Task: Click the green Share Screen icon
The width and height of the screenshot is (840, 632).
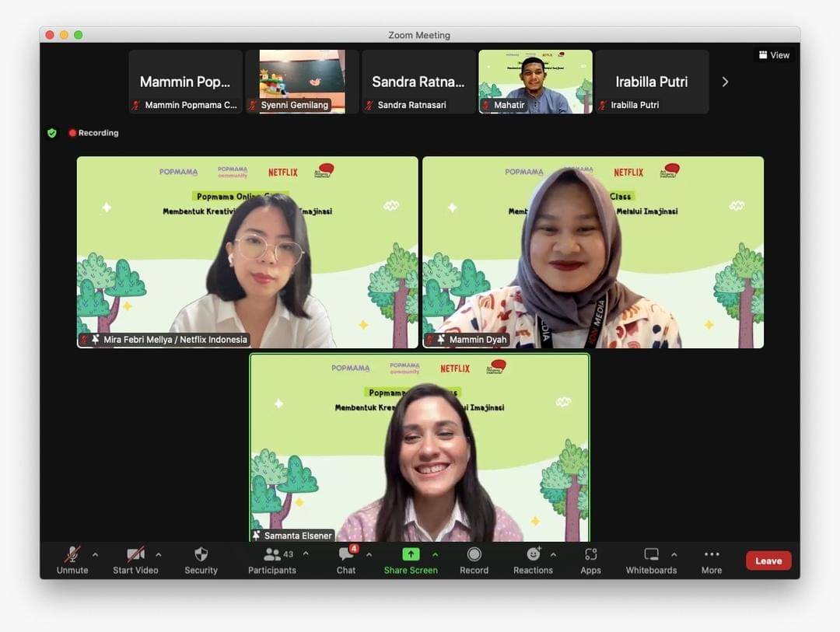Action: pyautogui.click(x=410, y=554)
